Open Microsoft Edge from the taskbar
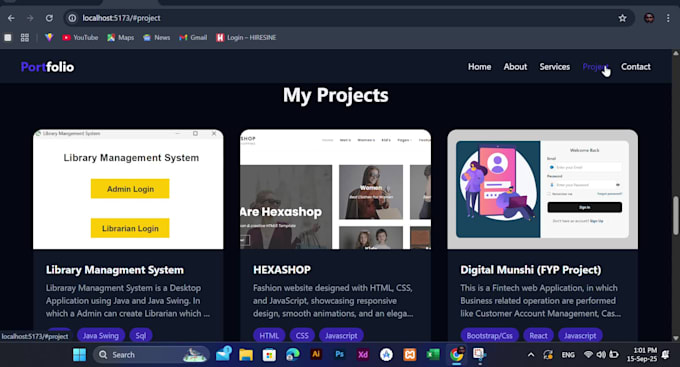Screen dimensions: 680x367 (293, 355)
